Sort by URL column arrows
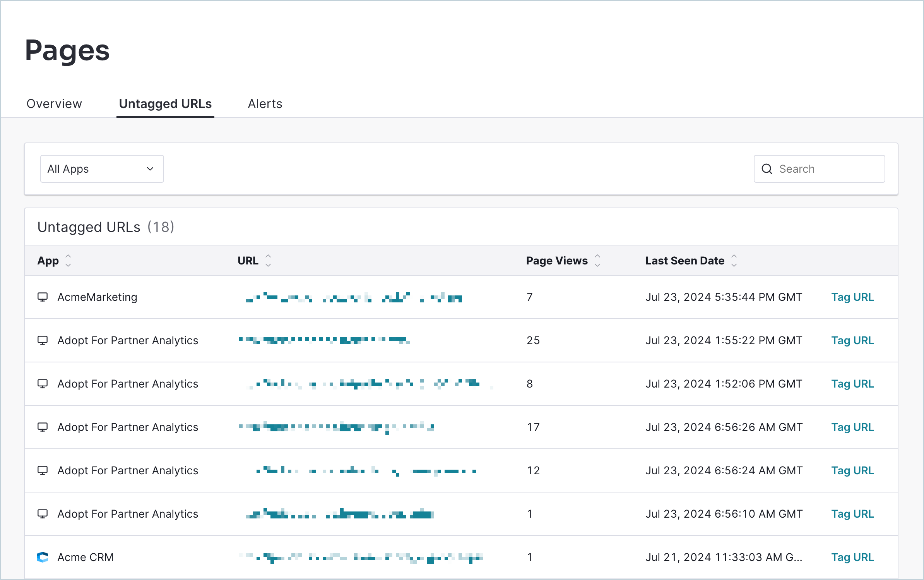The width and height of the screenshot is (924, 580). [x=268, y=261]
